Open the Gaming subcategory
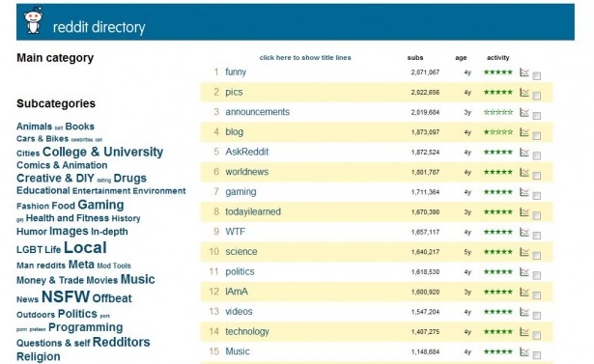This screenshot has height=364, width=594. coord(100,205)
